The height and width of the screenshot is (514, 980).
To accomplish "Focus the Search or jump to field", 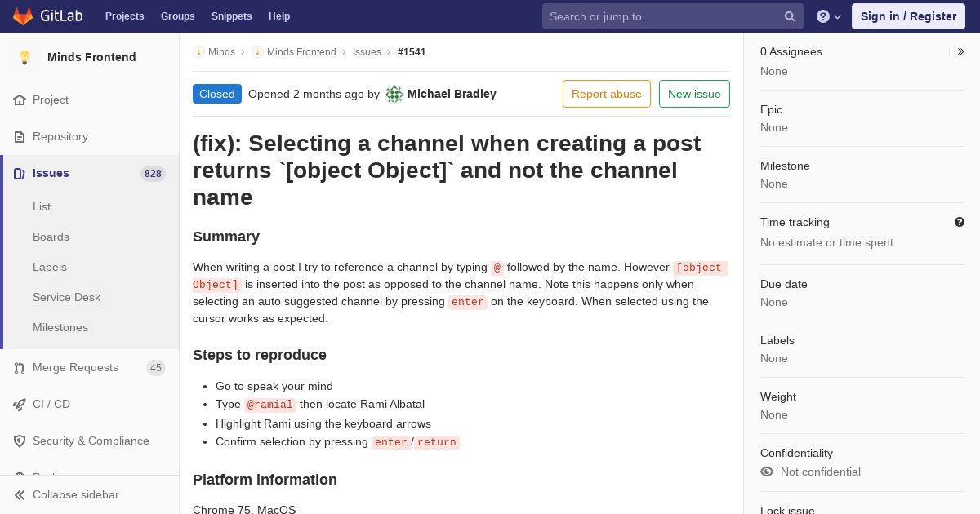I will [673, 16].
